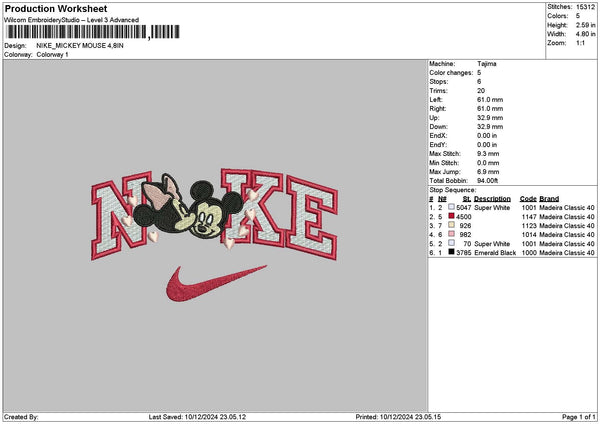Choose the pink swatch for code 1014
This screenshot has width=600, height=424.
[452, 234]
